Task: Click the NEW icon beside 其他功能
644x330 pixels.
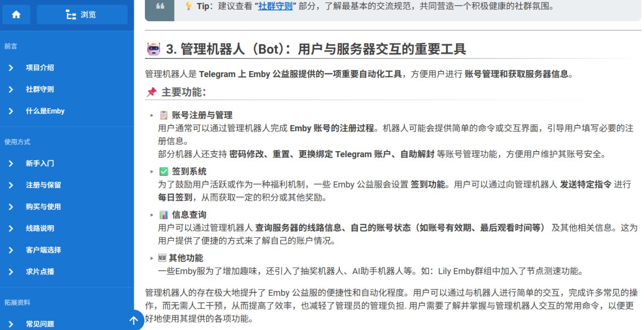Action: [162, 258]
